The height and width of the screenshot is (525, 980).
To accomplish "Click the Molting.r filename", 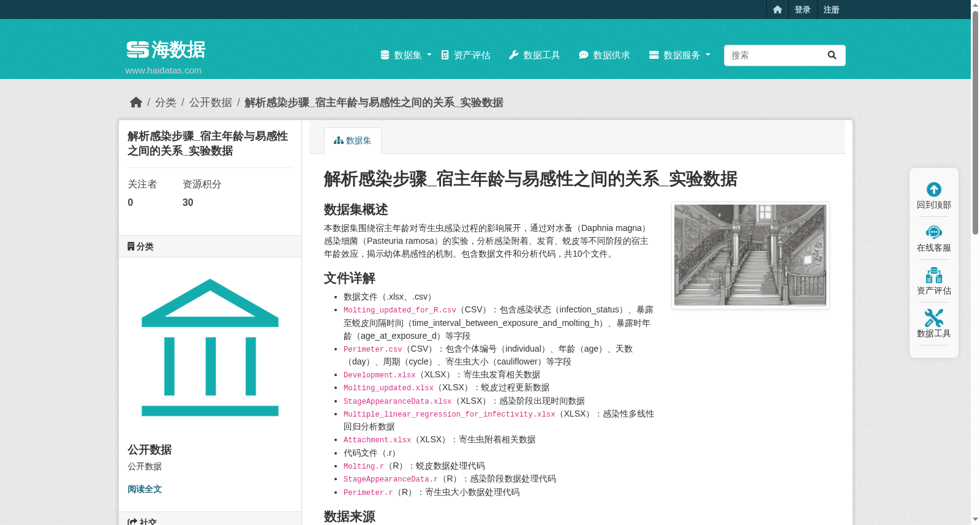I will click(x=363, y=466).
